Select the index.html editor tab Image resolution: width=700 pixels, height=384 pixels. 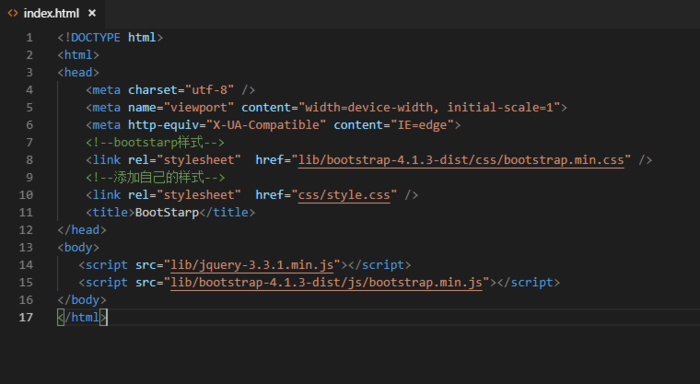52,13
